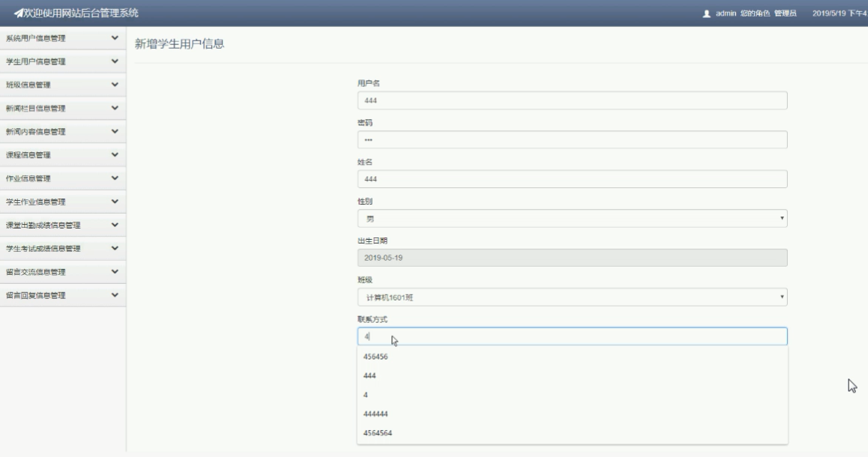Click the 新增学生用户信息 page heading

(x=179, y=43)
